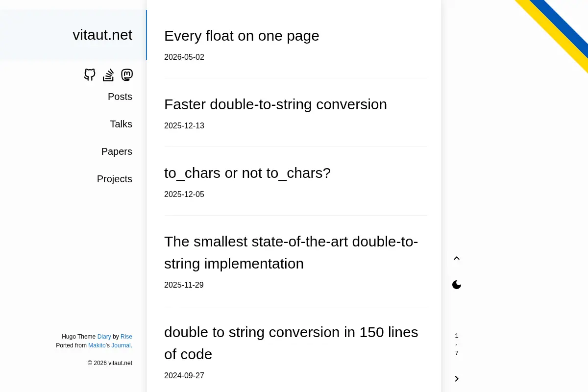
Task: Follow the Makito link in footer
Action: tap(97, 345)
